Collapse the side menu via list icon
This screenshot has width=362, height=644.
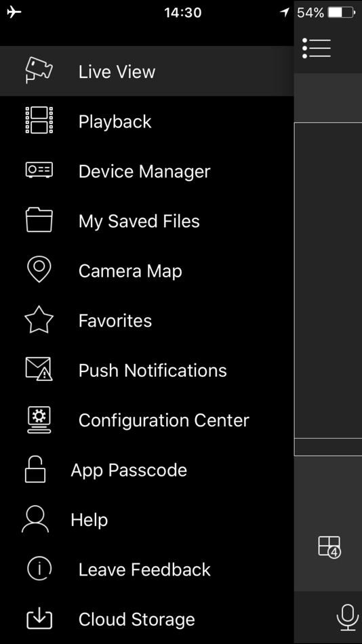click(x=317, y=48)
